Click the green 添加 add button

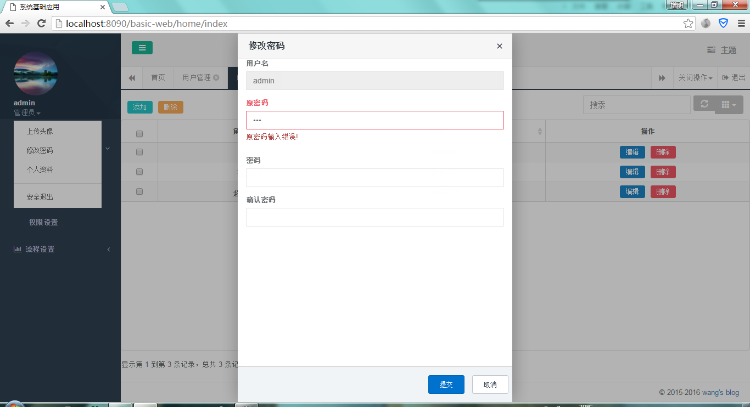(x=140, y=107)
